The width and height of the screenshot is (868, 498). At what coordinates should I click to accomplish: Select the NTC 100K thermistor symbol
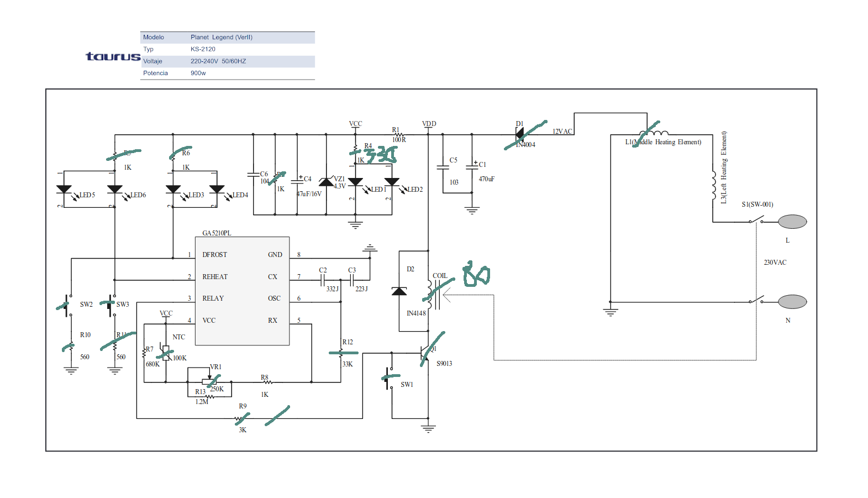[166, 352]
